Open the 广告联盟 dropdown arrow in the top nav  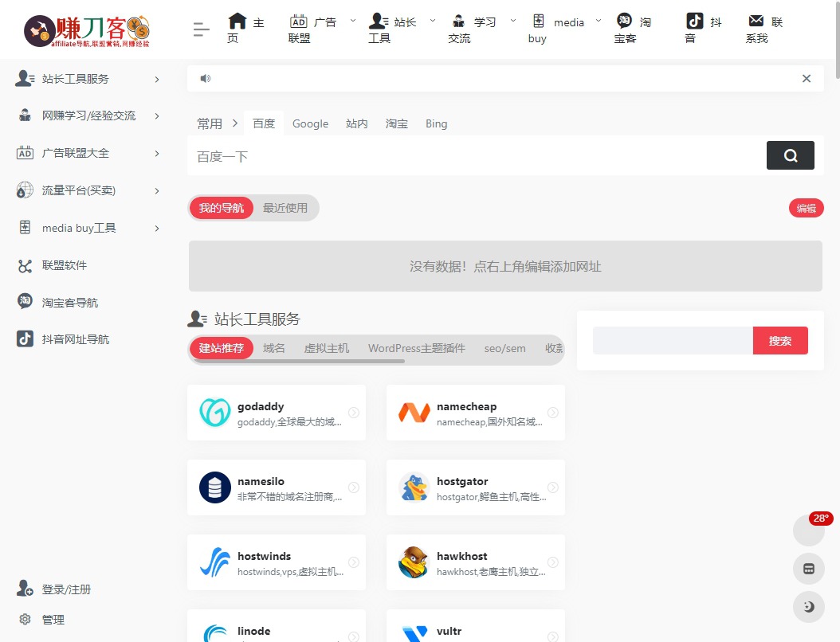pos(352,21)
